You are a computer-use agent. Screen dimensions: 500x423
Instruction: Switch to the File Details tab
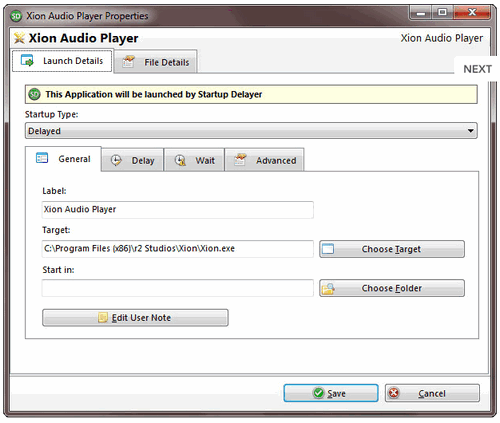(156, 62)
